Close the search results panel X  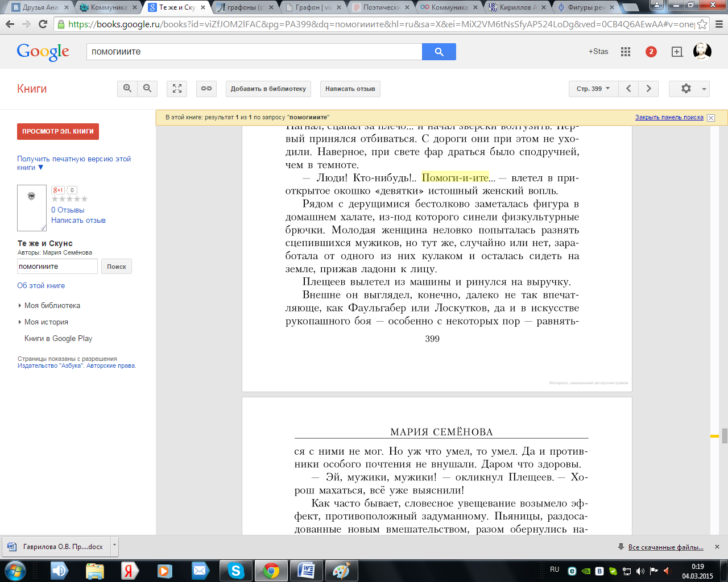(711, 118)
